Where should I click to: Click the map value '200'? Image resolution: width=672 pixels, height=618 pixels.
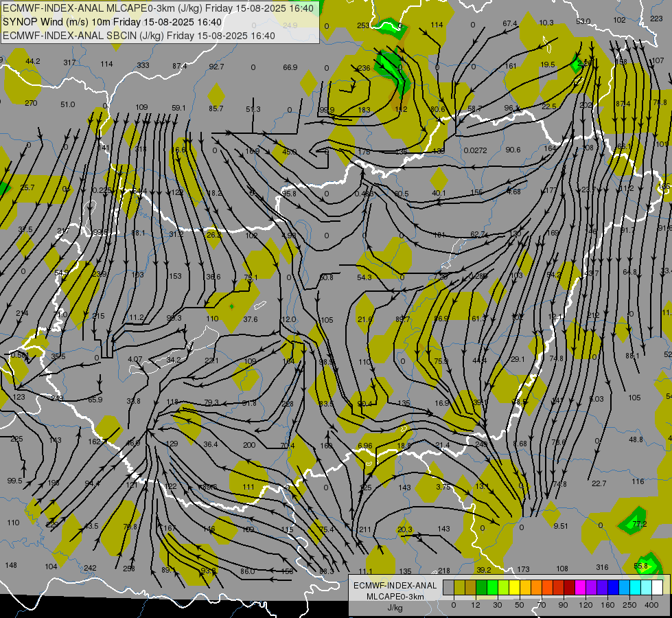(249, 445)
